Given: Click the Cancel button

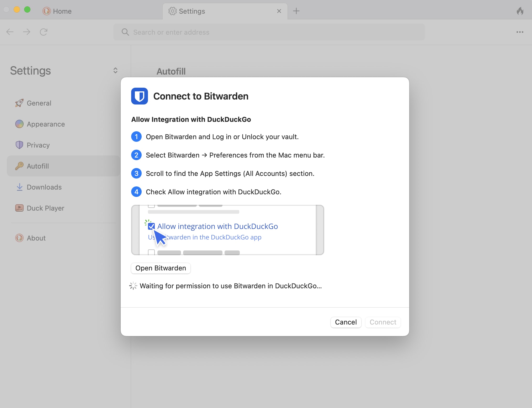Looking at the screenshot, I should (346, 322).
